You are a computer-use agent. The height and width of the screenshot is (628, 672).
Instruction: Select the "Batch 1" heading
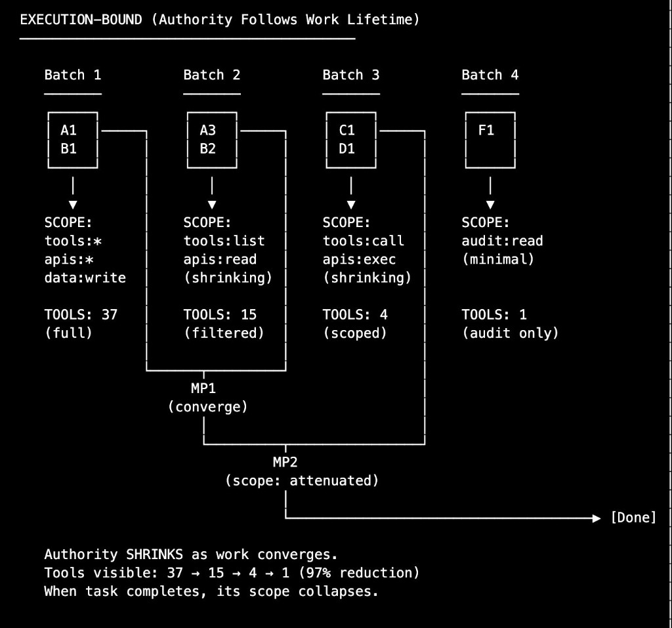[73, 75]
